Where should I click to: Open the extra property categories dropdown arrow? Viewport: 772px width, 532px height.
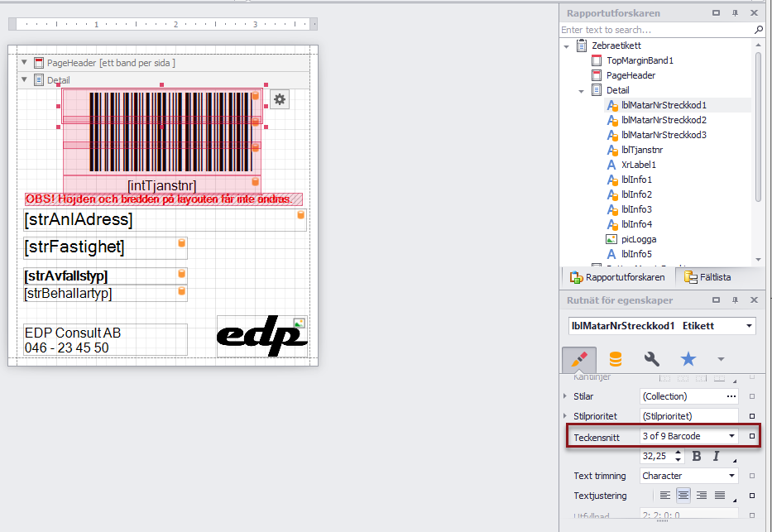(721, 359)
